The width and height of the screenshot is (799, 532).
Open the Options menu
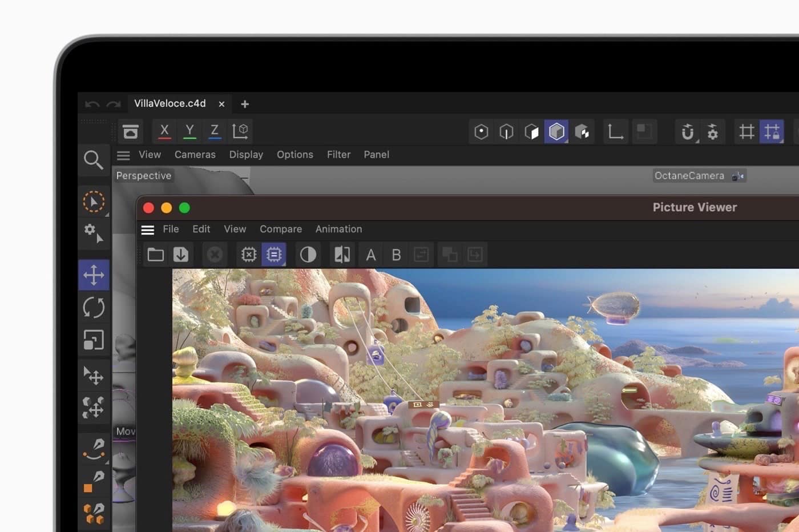click(295, 155)
